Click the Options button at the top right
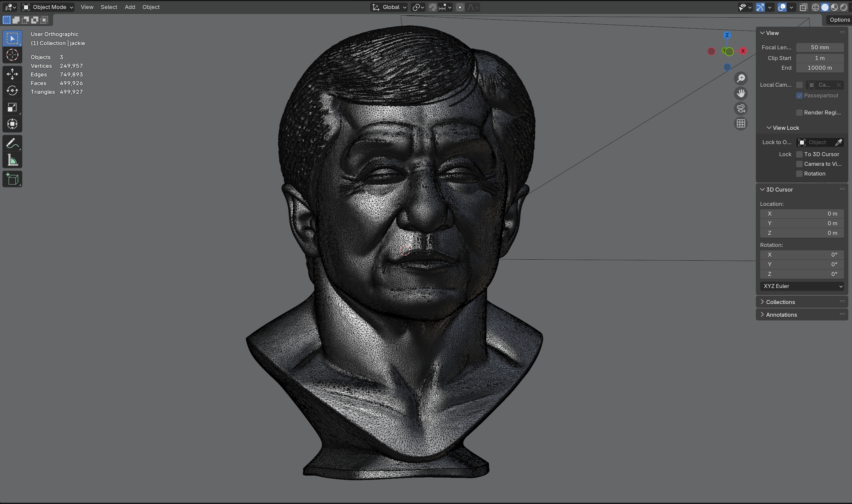The image size is (852, 504). coord(839,20)
